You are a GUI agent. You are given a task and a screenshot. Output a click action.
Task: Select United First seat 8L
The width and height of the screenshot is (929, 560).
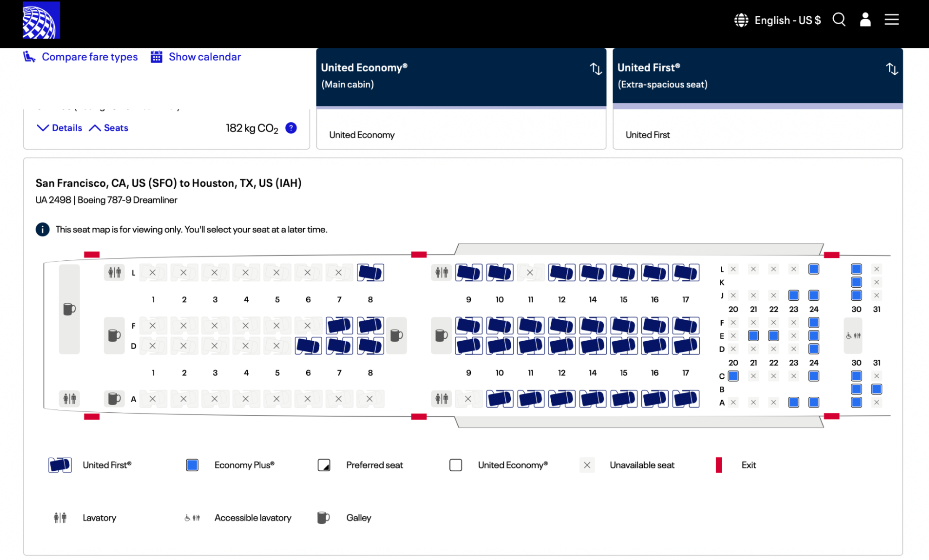(370, 273)
